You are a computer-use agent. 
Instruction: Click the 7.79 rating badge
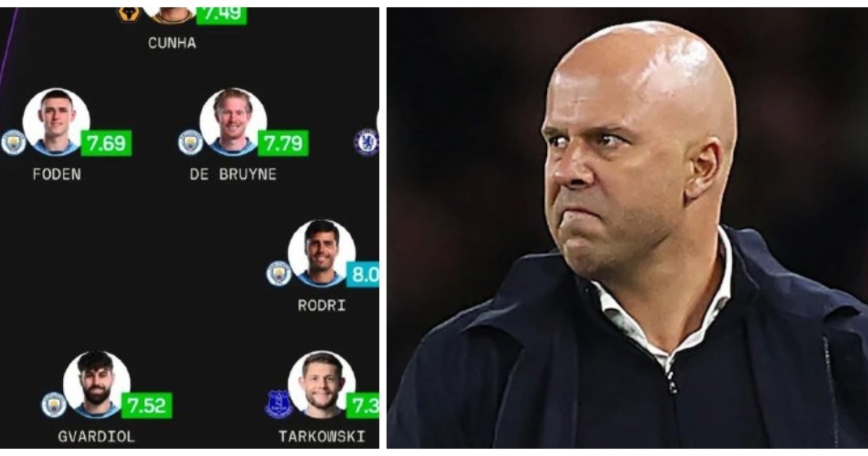point(283,143)
